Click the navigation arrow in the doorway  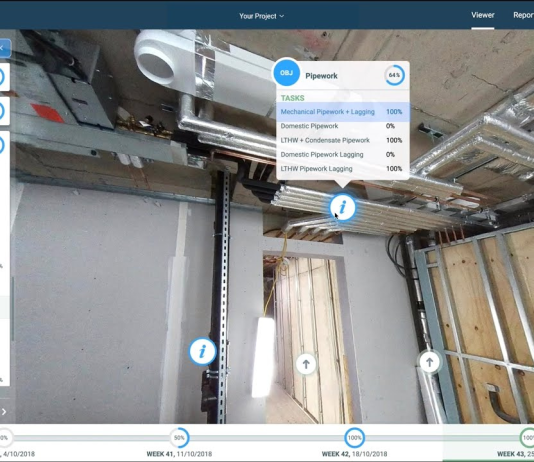click(x=306, y=364)
